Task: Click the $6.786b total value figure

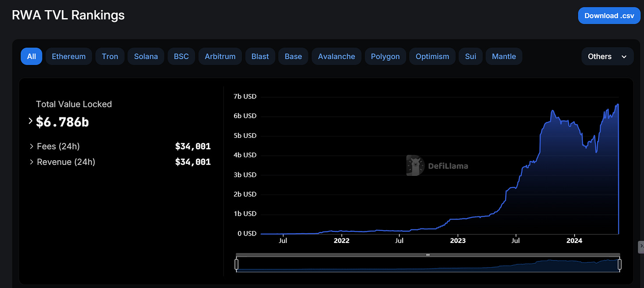Action: (x=62, y=122)
